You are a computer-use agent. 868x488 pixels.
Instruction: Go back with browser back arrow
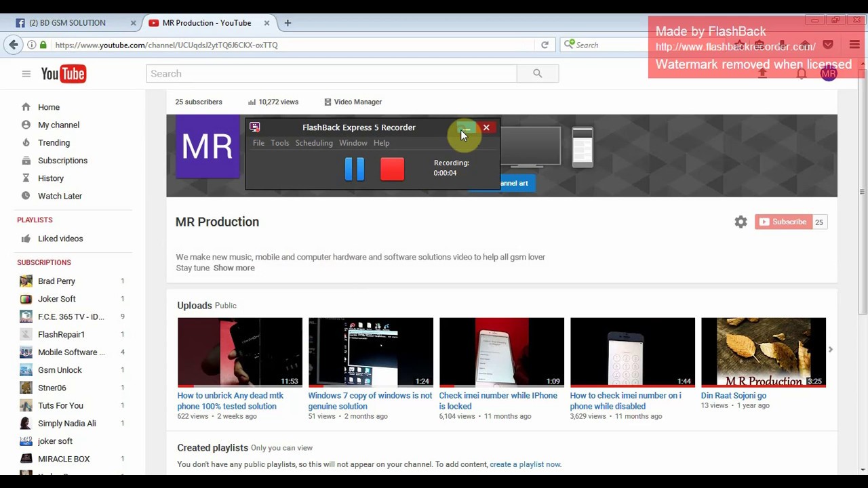pyautogui.click(x=13, y=45)
